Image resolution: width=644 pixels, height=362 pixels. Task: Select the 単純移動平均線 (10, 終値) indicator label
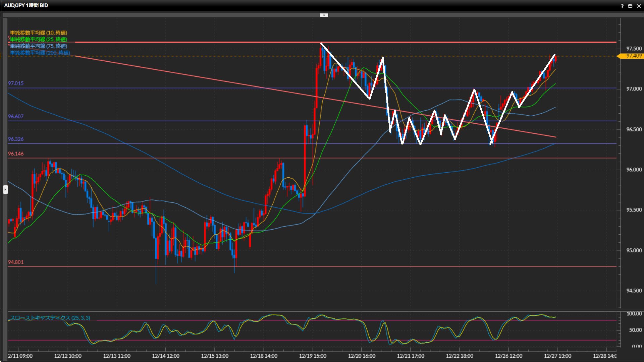[x=39, y=33]
